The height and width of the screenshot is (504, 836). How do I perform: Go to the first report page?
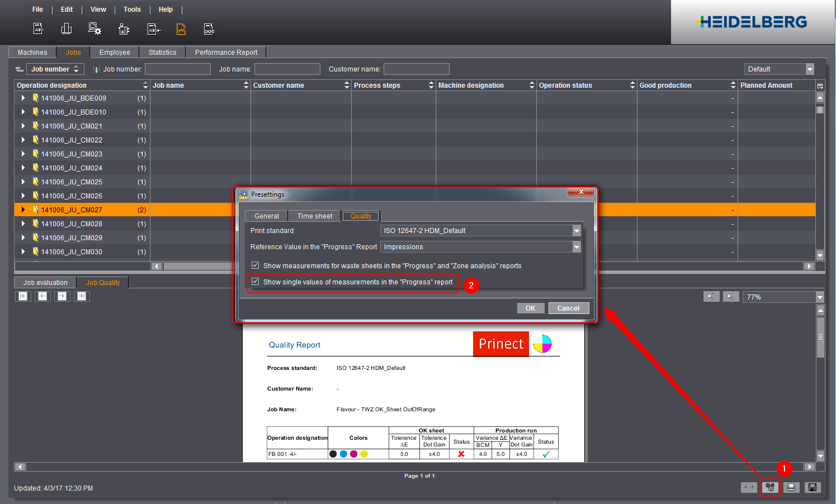pos(23,296)
